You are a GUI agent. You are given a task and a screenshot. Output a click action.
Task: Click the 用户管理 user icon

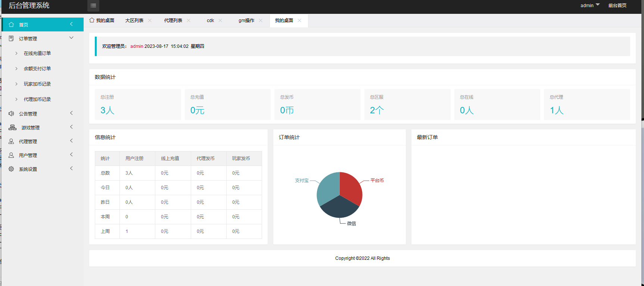pos(11,155)
